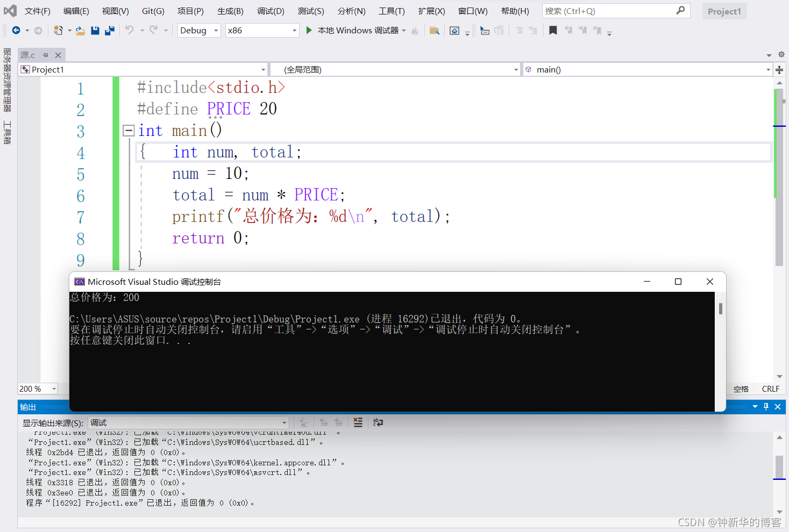Image resolution: width=789 pixels, height=532 pixels.
Task: Open a file using the folder icon
Action: tap(81, 31)
